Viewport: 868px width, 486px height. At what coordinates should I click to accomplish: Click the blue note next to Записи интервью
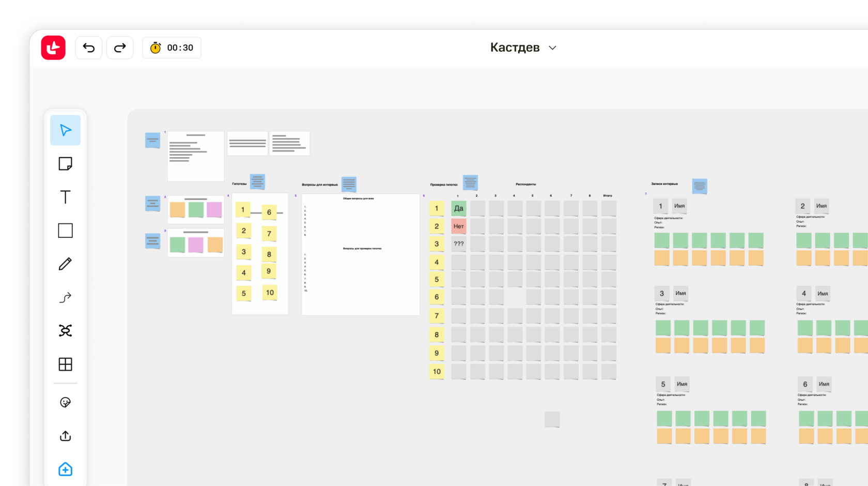(x=700, y=186)
